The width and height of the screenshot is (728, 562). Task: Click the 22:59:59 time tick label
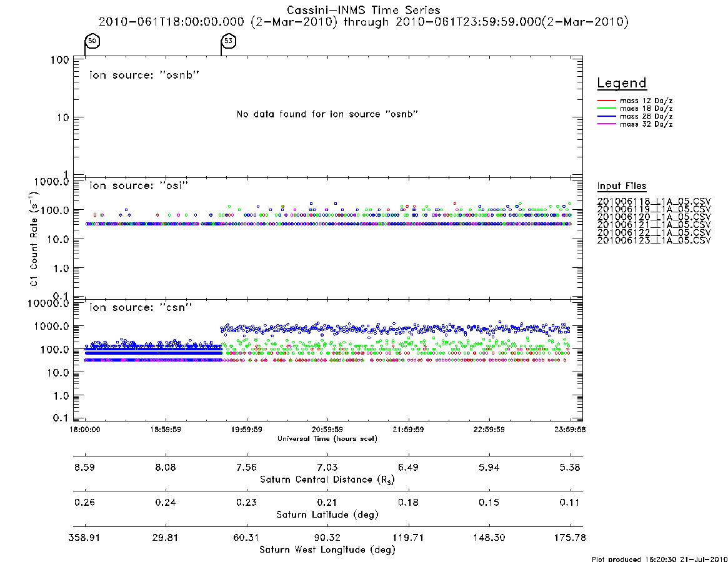[489, 430]
